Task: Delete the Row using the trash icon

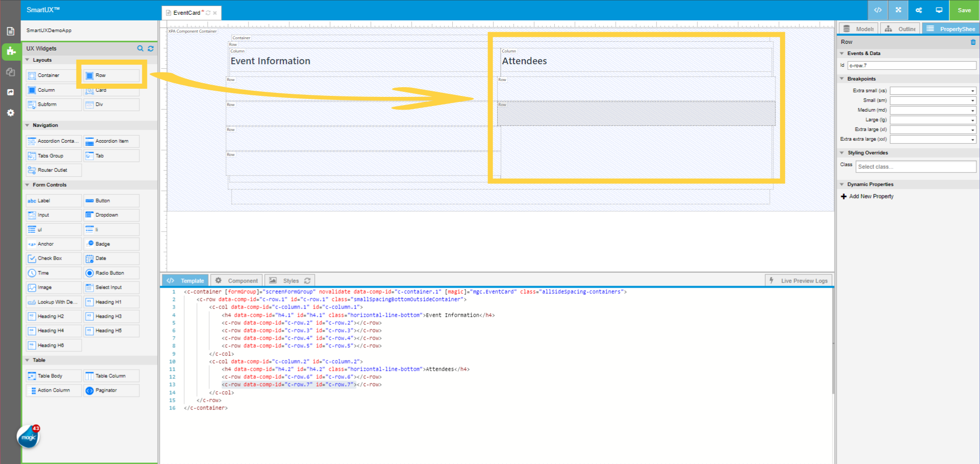Action: 972,42
